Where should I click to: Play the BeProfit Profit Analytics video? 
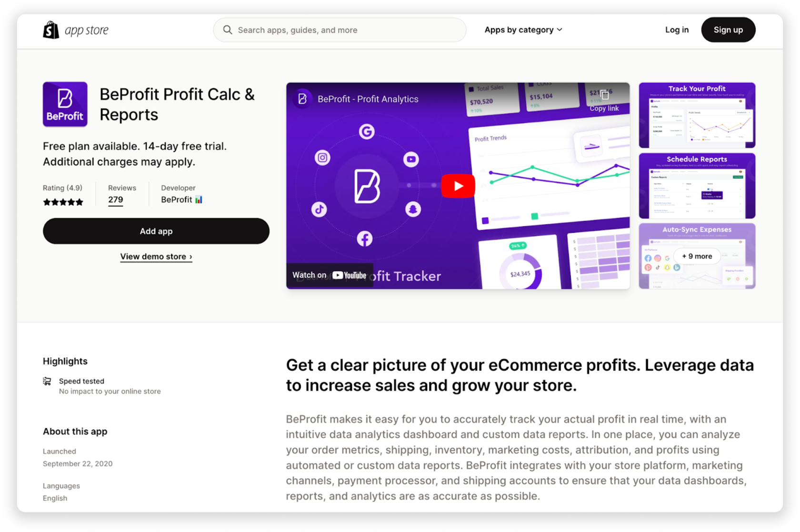pos(458,185)
